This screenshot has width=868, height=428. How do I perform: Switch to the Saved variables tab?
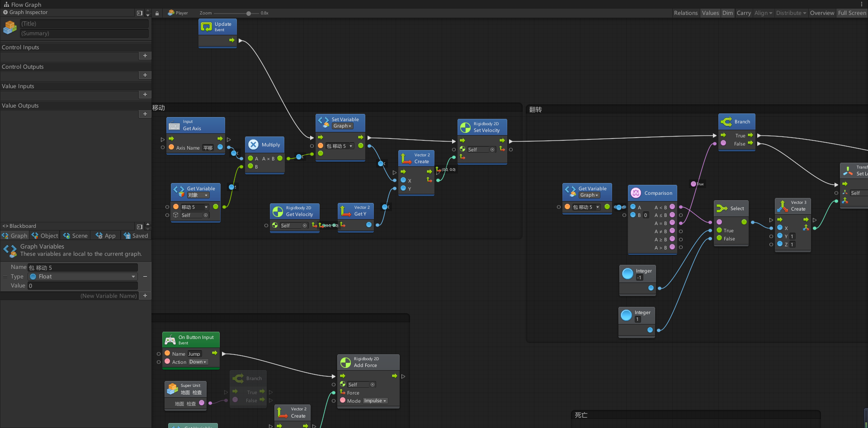click(136, 235)
